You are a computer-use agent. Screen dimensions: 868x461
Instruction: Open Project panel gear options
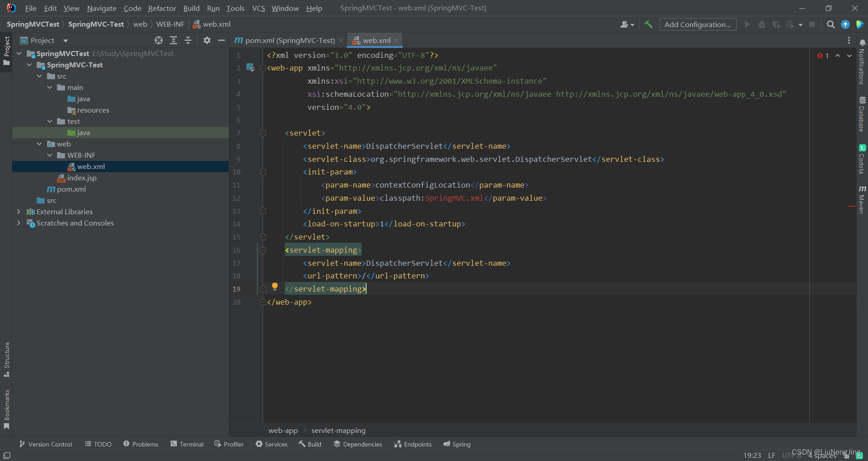[x=207, y=40]
